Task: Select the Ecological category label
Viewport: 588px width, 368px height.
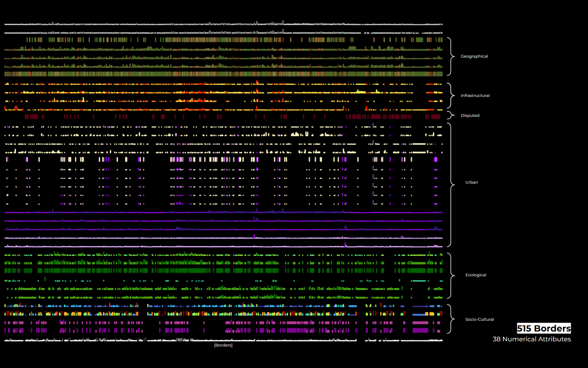Action: click(x=476, y=275)
